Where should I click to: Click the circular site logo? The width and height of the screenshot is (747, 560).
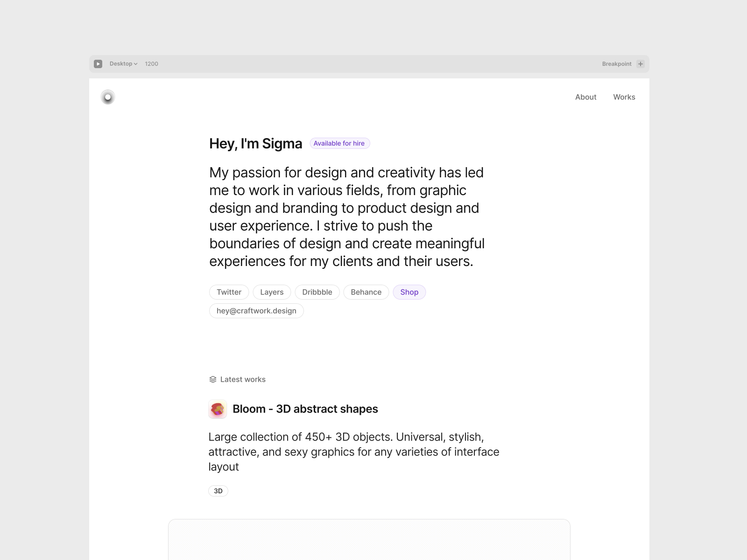point(108,97)
